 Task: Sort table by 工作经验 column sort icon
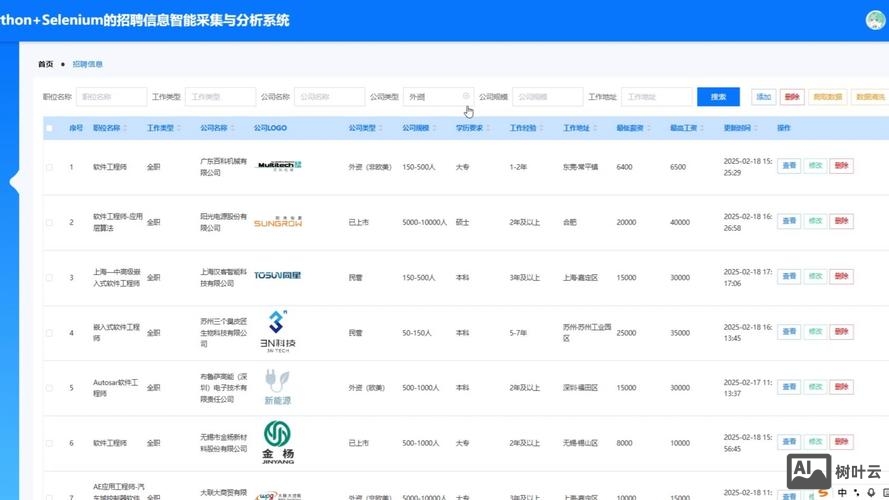pyautogui.click(x=541, y=128)
